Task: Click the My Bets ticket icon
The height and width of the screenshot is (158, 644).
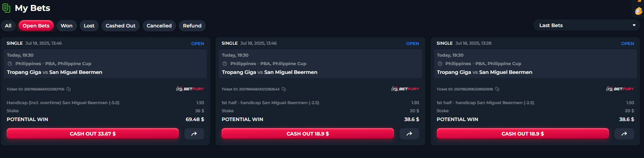Action: coord(6,8)
